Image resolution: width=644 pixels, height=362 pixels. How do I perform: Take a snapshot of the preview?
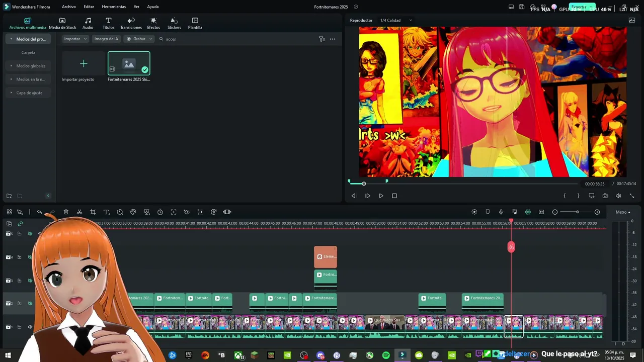[605, 196]
